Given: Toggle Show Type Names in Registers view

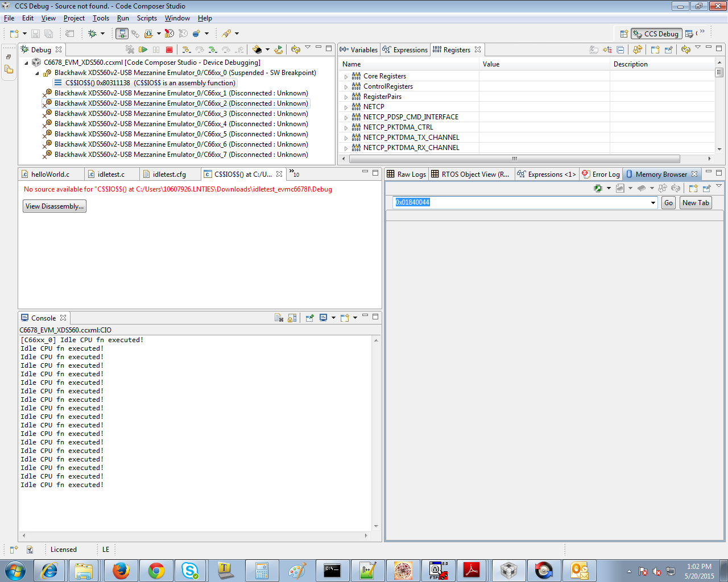Looking at the screenshot, I should click(594, 49).
